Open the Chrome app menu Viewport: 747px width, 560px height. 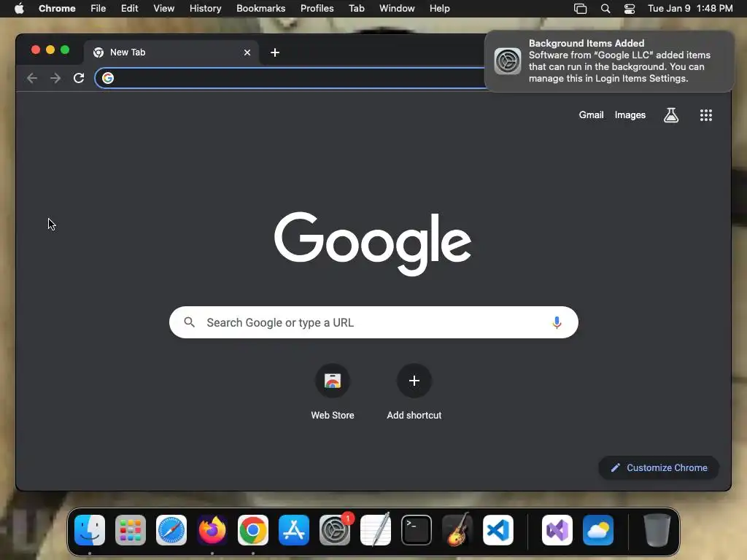click(57, 9)
